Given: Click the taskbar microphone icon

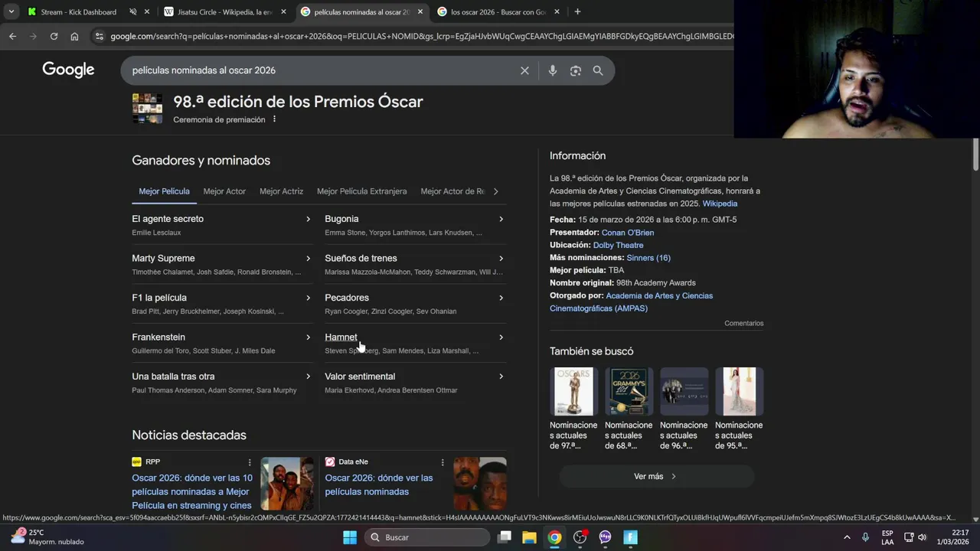Looking at the screenshot, I should pos(866,537).
